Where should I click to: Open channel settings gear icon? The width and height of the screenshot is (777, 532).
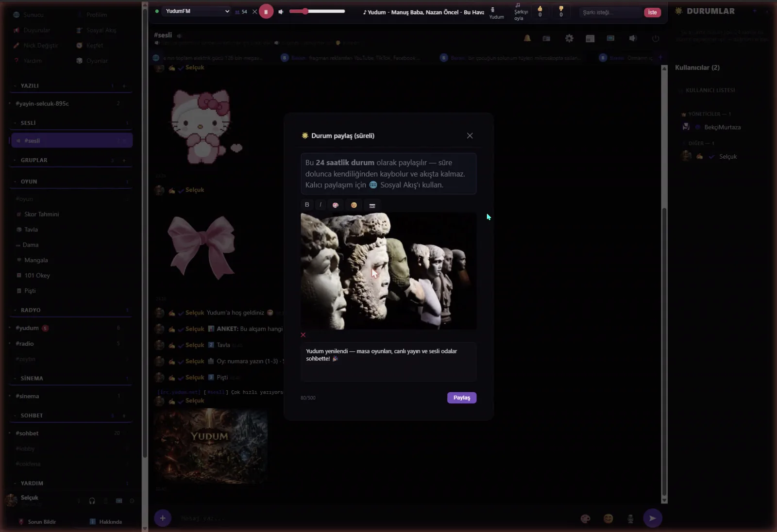569,38
